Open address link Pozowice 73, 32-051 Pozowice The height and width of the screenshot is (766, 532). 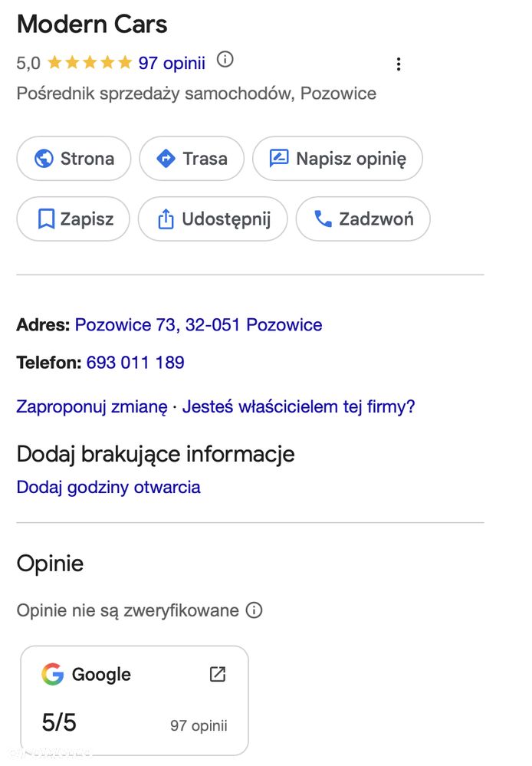point(199,325)
